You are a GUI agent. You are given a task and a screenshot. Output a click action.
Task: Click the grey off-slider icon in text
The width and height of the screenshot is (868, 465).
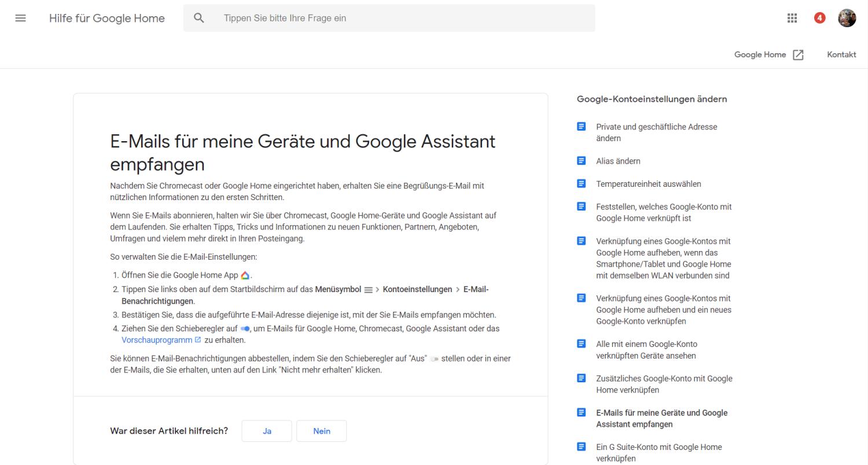point(435,359)
